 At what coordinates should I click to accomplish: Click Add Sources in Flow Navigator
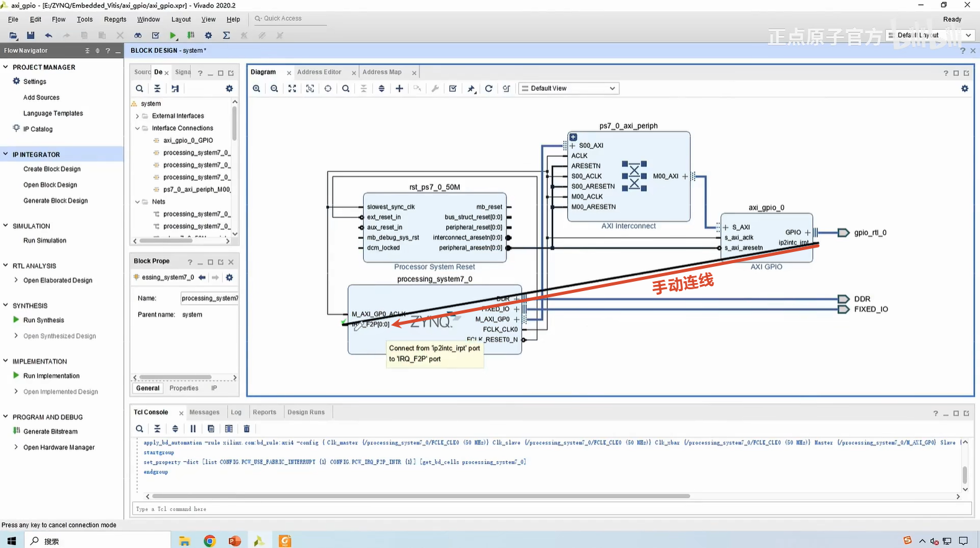click(x=42, y=97)
